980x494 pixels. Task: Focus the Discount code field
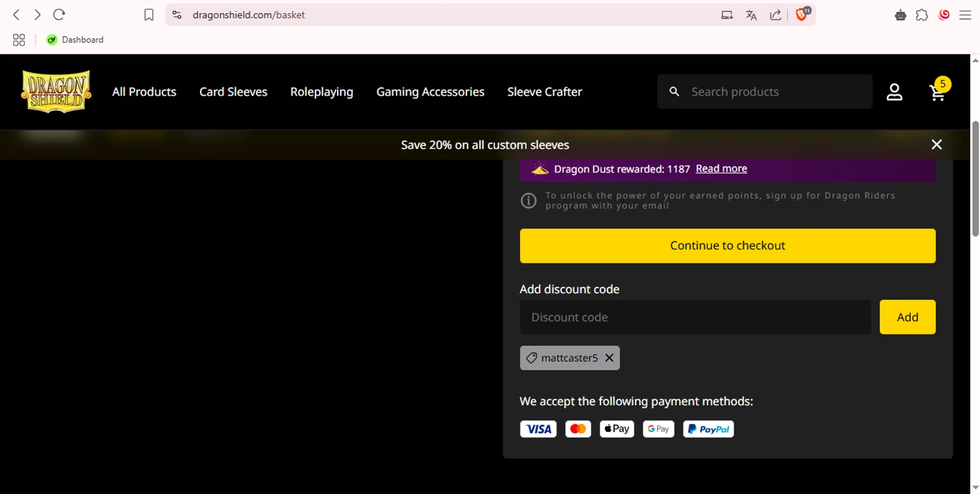(695, 317)
